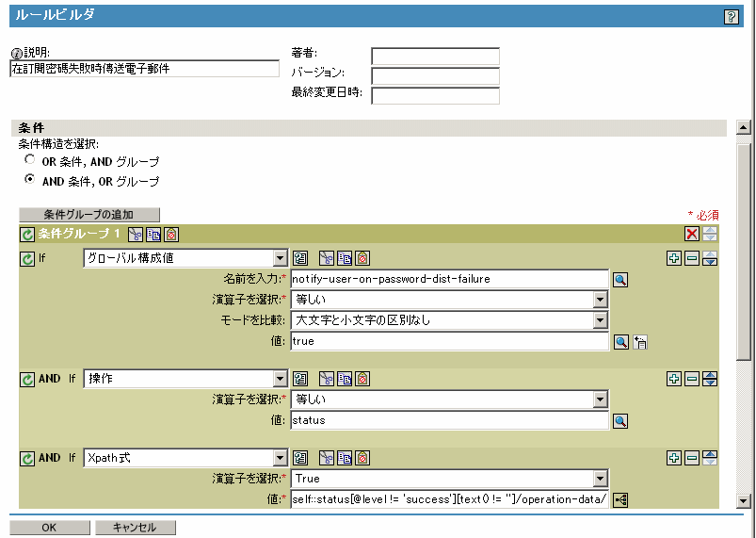The width and height of the screenshot is (756, 538).
Task: Click the value field containing status
Action: 450,421
